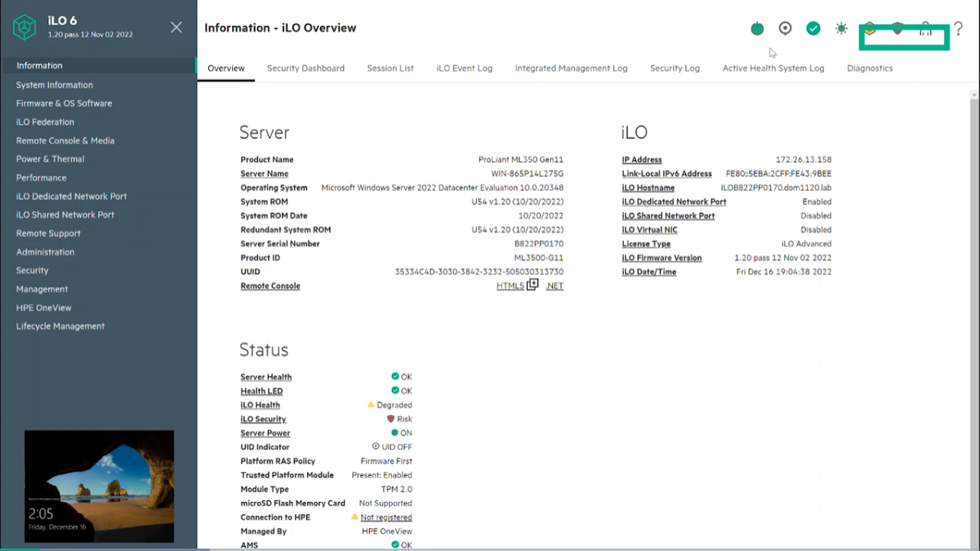The image size is (980, 551).
Task: Click the .NET remote console link
Action: pyautogui.click(x=555, y=287)
